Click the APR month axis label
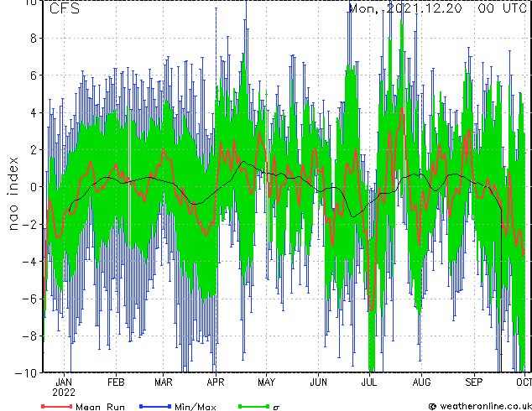 (x=216, y=382)
